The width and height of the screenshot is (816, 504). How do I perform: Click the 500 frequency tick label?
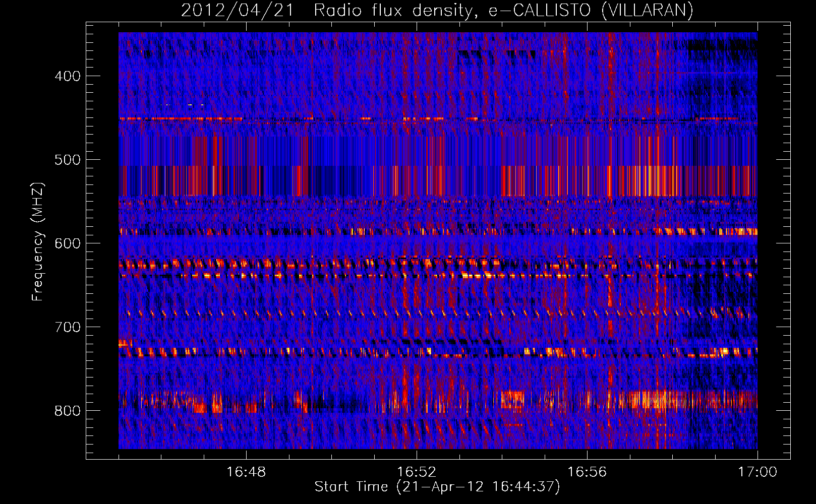[x=68, y=160]
